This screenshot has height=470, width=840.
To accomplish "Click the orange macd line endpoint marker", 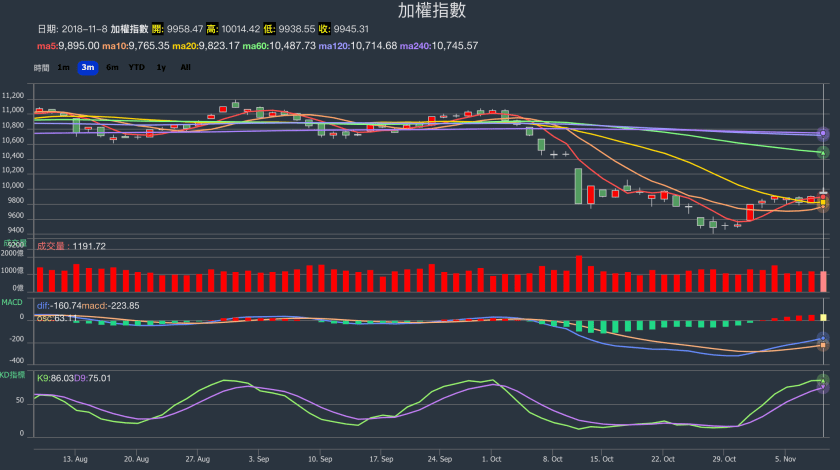I will [x=823, y=346].
